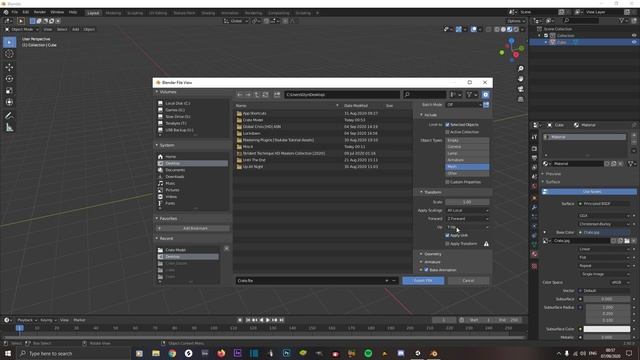Screen dimensions: 640x360
Task: Enable Custom Properties checkbox
Action: 447,182
